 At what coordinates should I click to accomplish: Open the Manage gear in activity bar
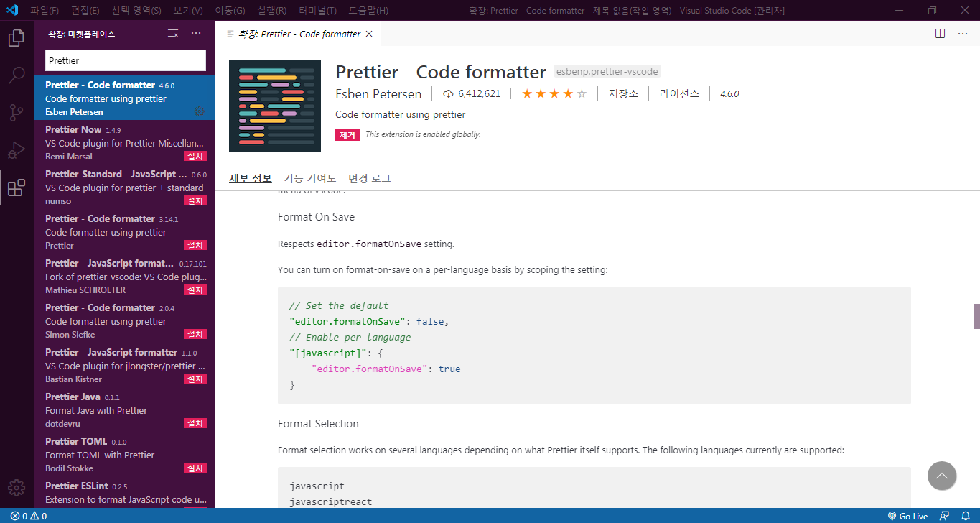pos(16,488)
